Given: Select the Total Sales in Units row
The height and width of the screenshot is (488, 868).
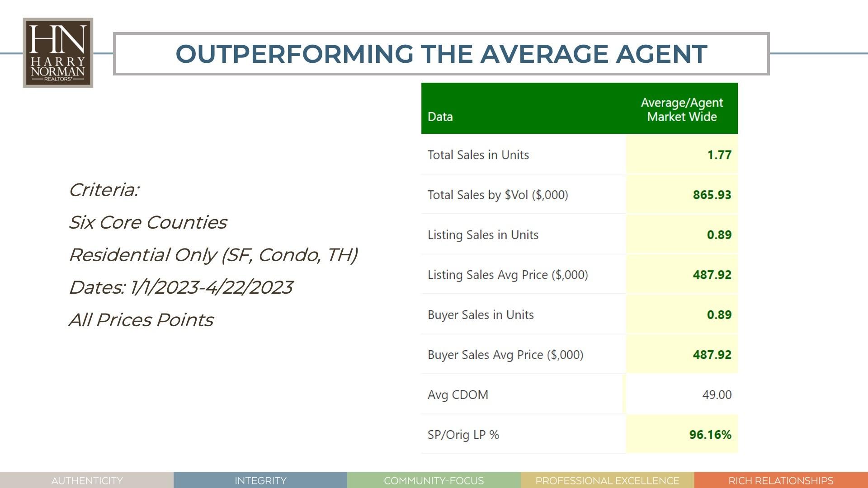Looking at the screenshot, I should coord(478,155).
